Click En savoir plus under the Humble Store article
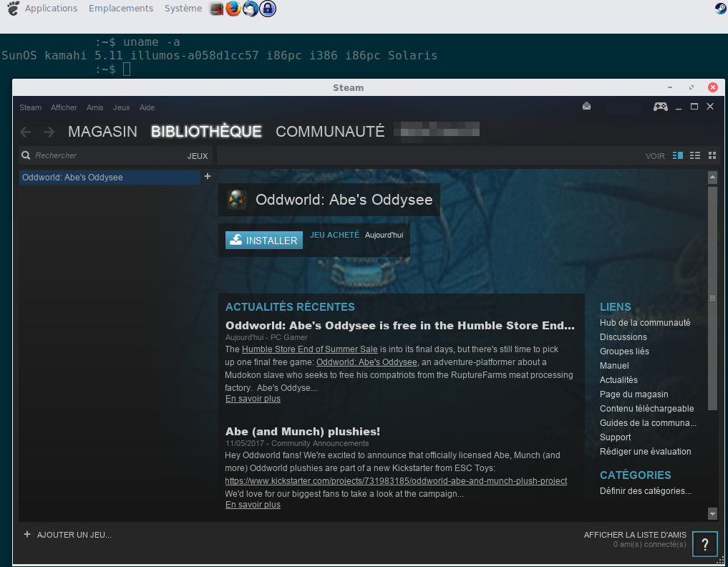Image resolution: width=728 pixels, height=567 pixels. coord(253,399)
